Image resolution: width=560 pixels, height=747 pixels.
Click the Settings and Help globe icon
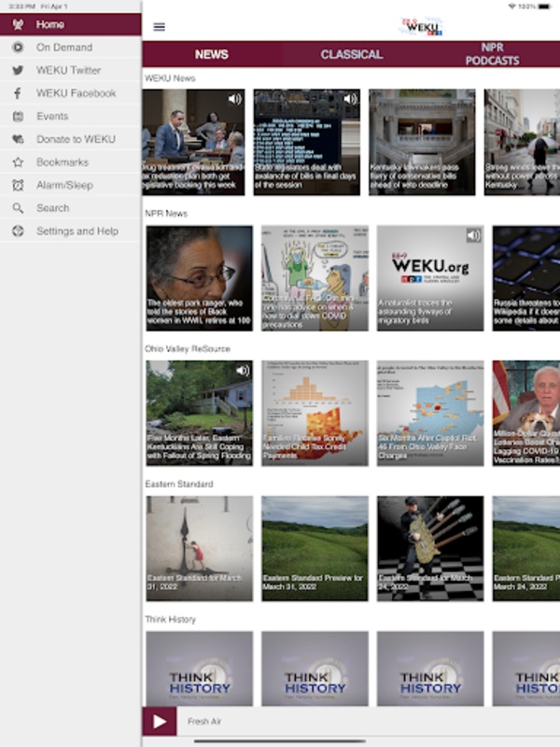pyautogui.click(x=18, y=231)
